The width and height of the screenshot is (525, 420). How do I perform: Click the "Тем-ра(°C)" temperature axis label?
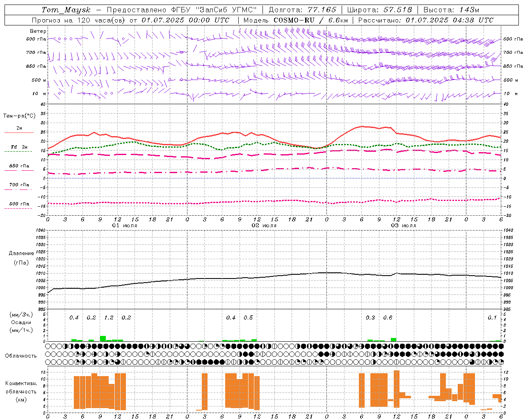tap(19, 116)
